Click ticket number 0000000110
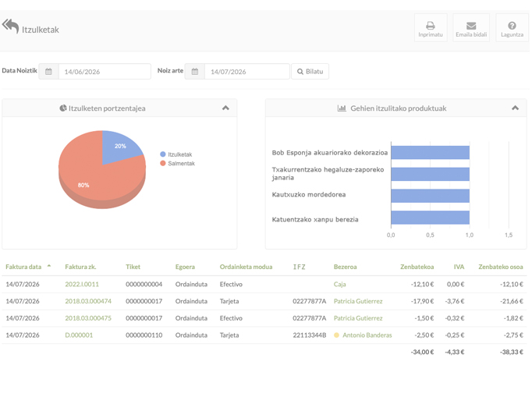532x404 pixels. click(144, 335)
